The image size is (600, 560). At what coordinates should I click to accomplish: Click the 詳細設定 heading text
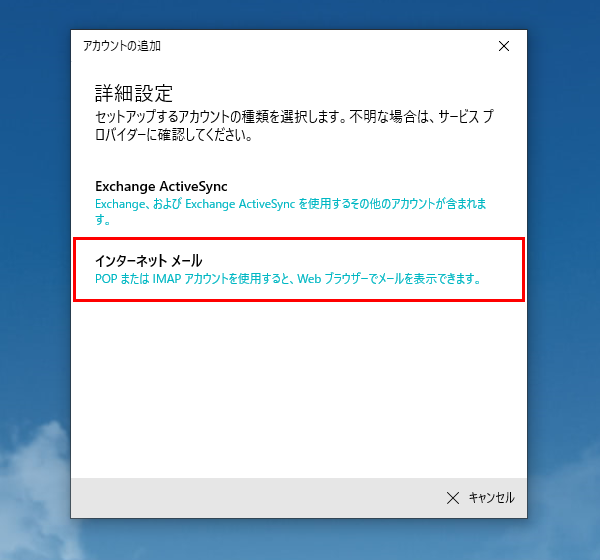(134, 94)
